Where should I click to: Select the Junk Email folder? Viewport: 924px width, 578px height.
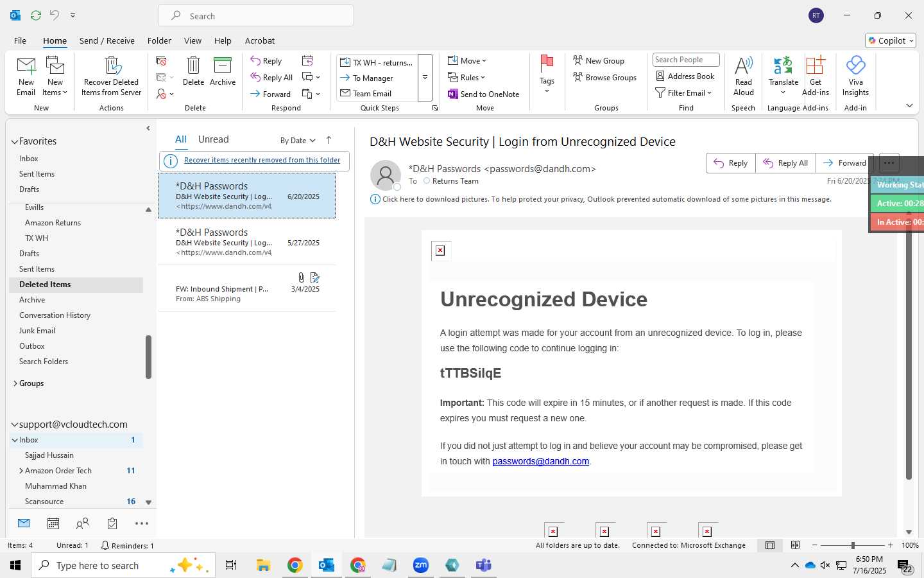[x=37, y=331]
